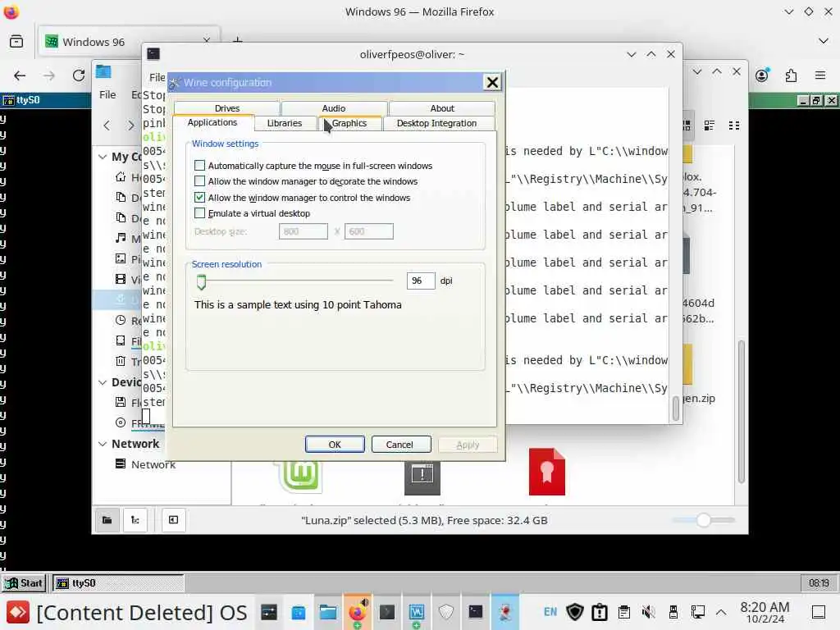Click OK in Wine configuration
Screen dimensions: 840x630
click(x=335, y=445)
